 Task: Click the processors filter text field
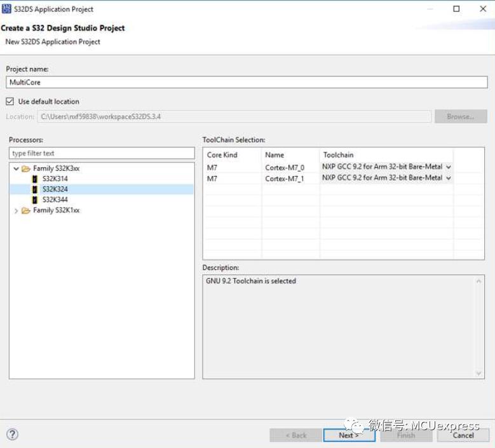102,153
